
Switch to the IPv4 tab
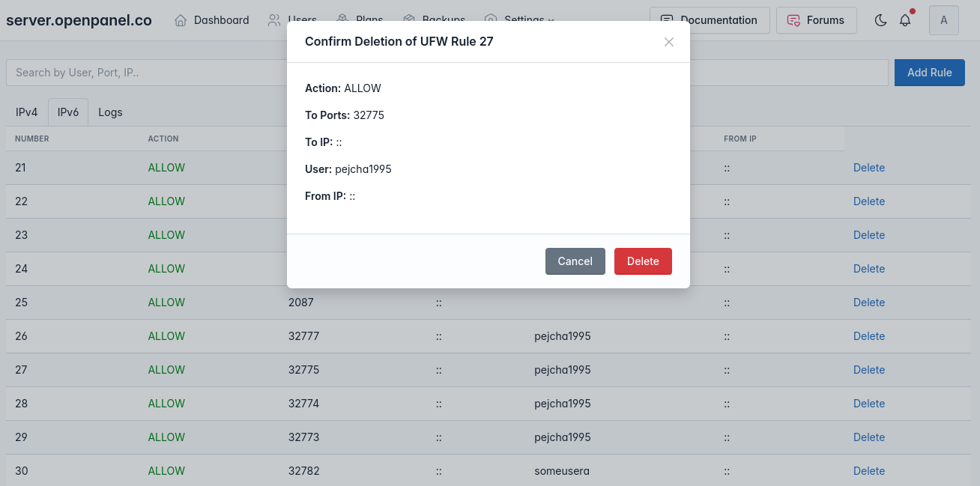26,112
